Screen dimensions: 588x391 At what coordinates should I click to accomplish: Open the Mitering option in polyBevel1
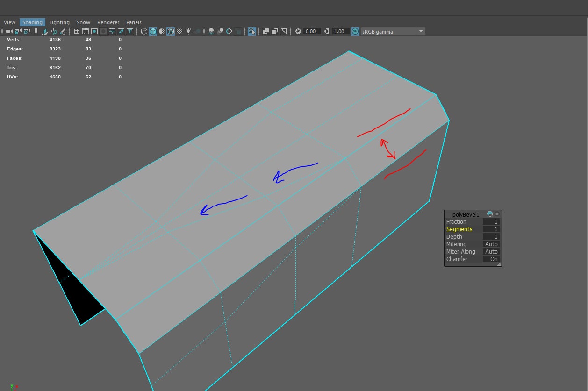[491, 244]
